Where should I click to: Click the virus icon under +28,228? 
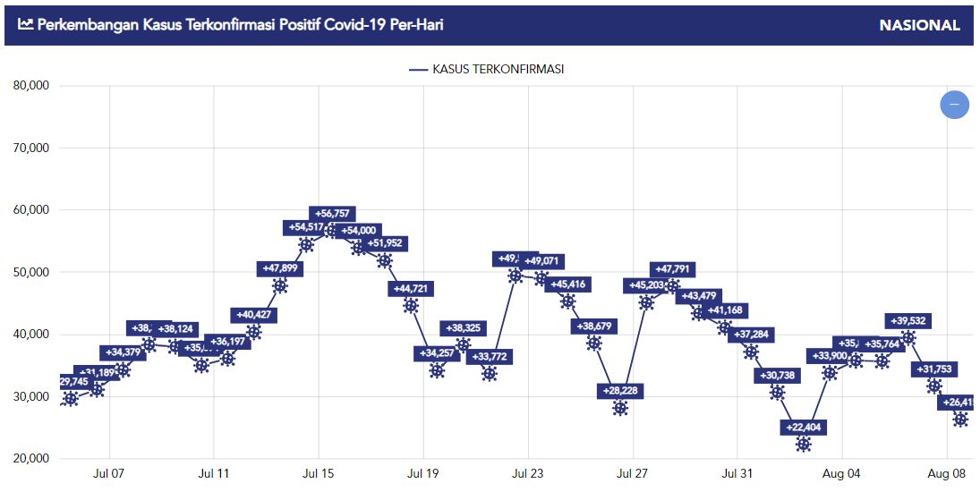click(x=620, y=408)
